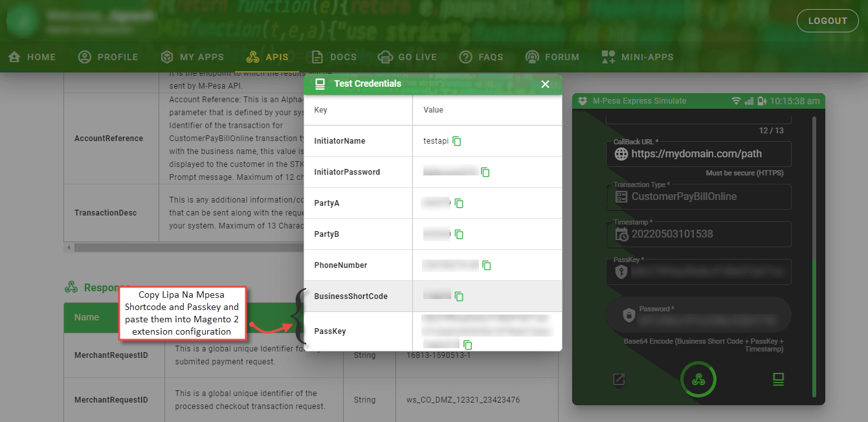The image size is (868, 422).
Task: Click the Must be secure (HTTPS) hint
Action: 744,173
